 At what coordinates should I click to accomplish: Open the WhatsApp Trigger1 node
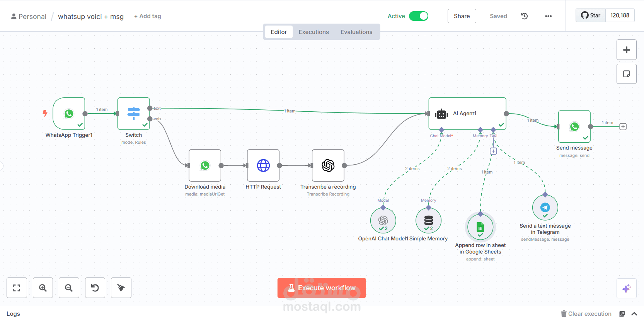[69, 113]
